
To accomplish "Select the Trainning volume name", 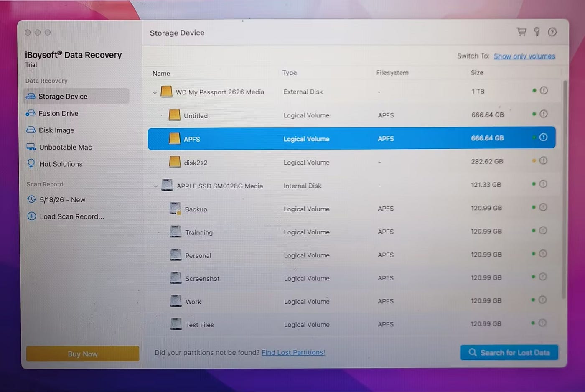I will (x=199, y=232).
